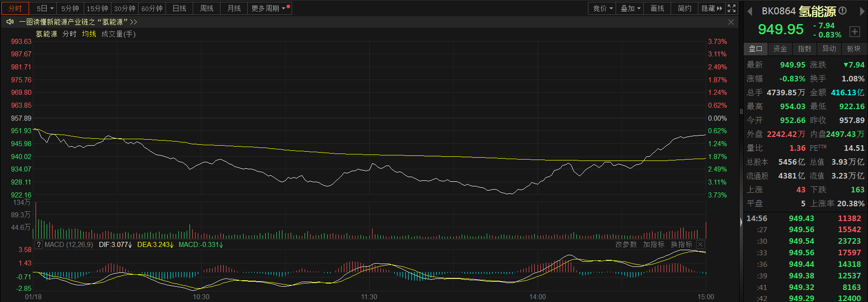Go to next sector with right arrow

(x=862, y=11)
